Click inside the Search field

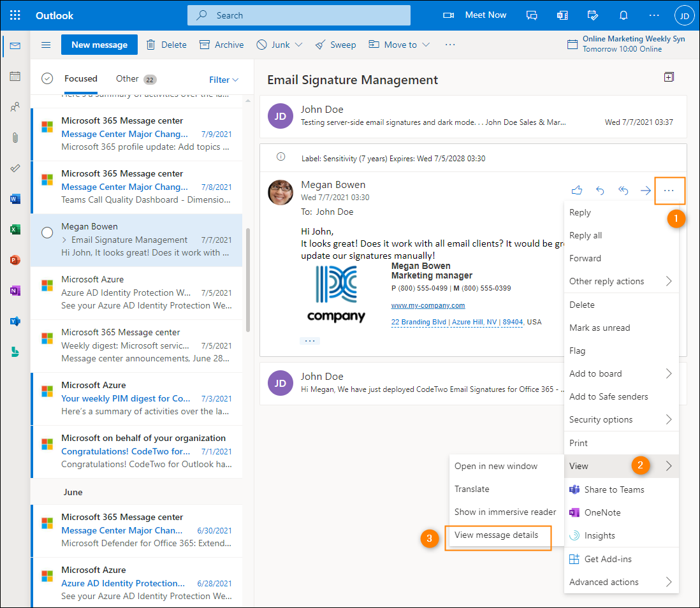point(298,15)
